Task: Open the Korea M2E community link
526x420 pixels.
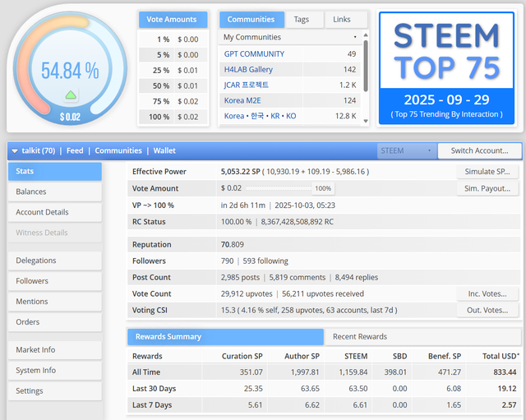Action: pyautogui.click(x=242, y=100)
